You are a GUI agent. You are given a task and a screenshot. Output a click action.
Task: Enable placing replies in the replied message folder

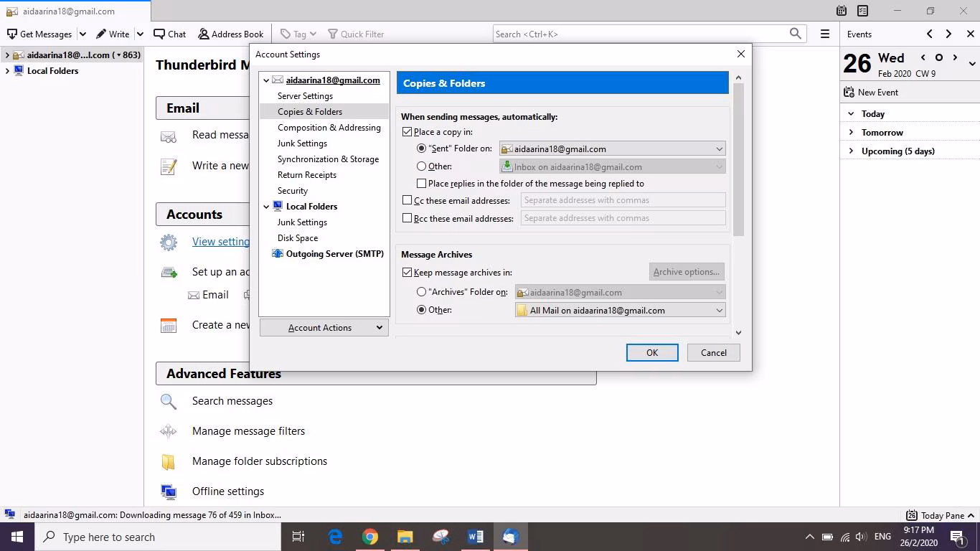422,184
